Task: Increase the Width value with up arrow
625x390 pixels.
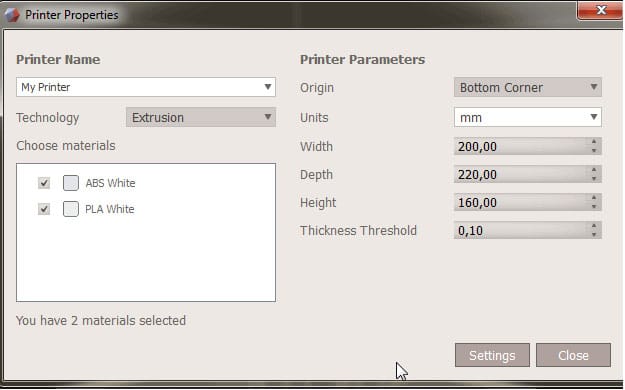Action: click(x=594, y=142)
